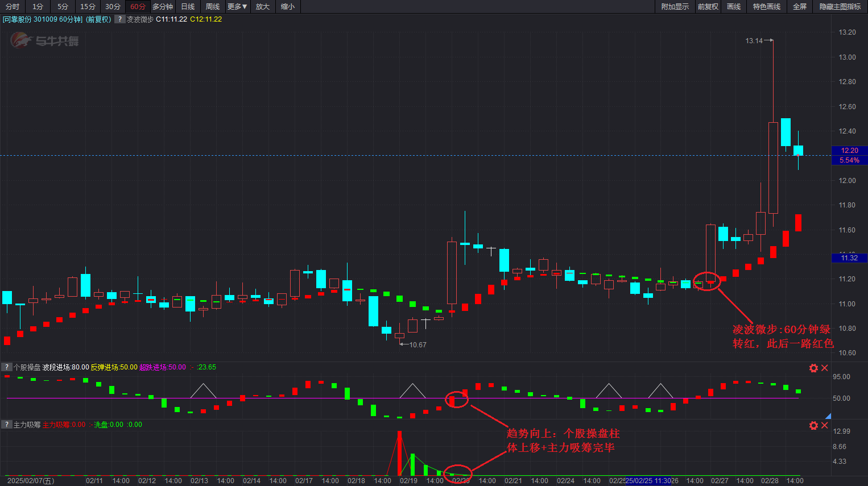Switch to the 日线 daily chart tab
The width and height of the screenshot is (868, 486).
[x=188, y=6]
